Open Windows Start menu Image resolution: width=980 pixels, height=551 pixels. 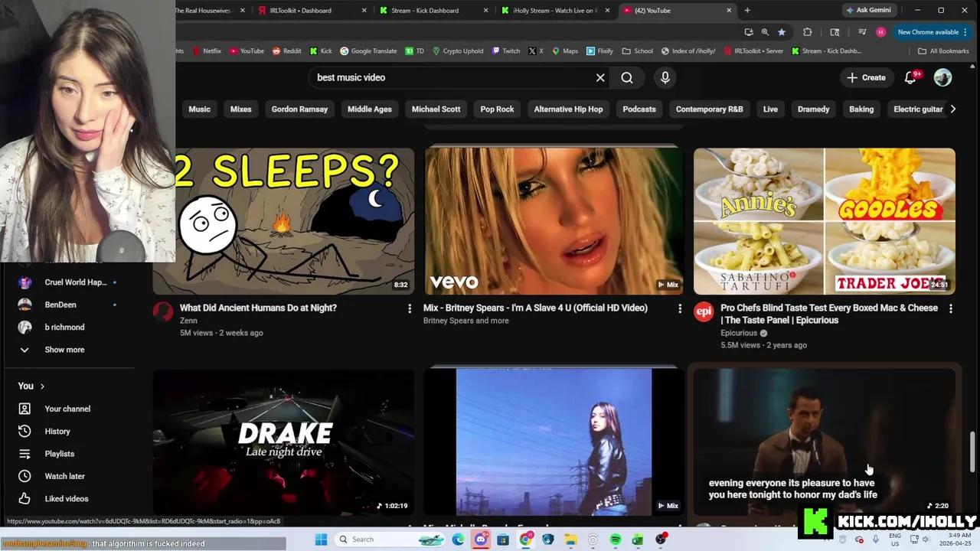pyautogui.click(x=321, y=540)
